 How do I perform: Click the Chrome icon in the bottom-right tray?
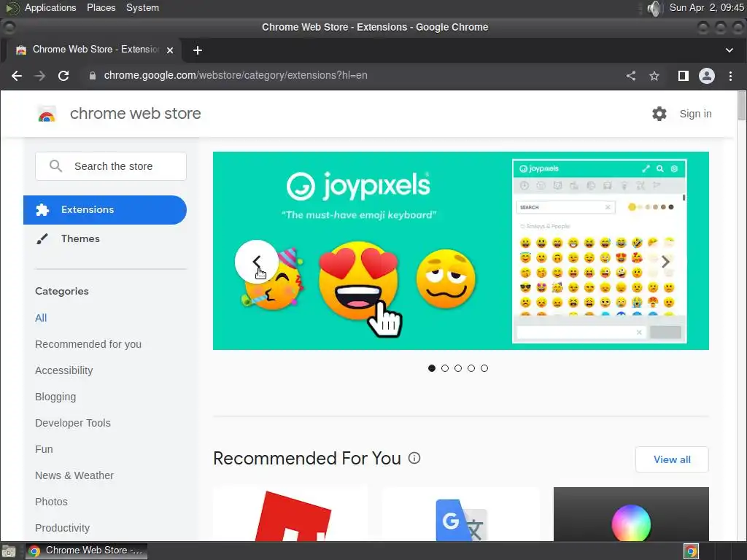692,551
